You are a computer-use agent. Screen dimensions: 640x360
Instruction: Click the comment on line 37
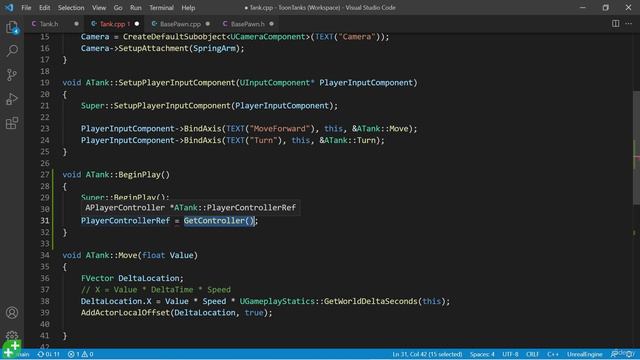156,290
